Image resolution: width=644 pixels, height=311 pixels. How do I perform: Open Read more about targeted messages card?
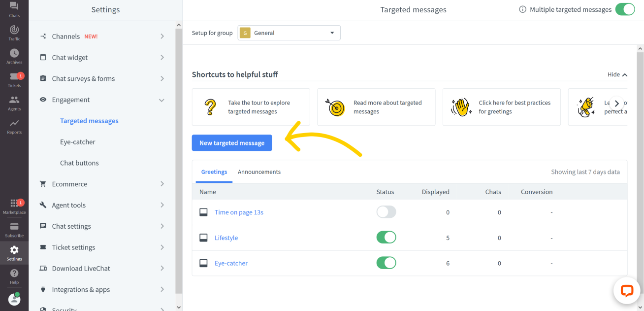[x=376, y=107]
